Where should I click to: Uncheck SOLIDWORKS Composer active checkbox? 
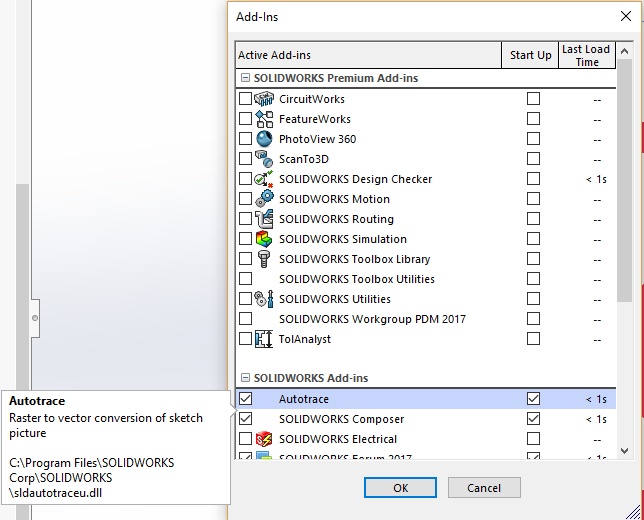tap(246, 419)
